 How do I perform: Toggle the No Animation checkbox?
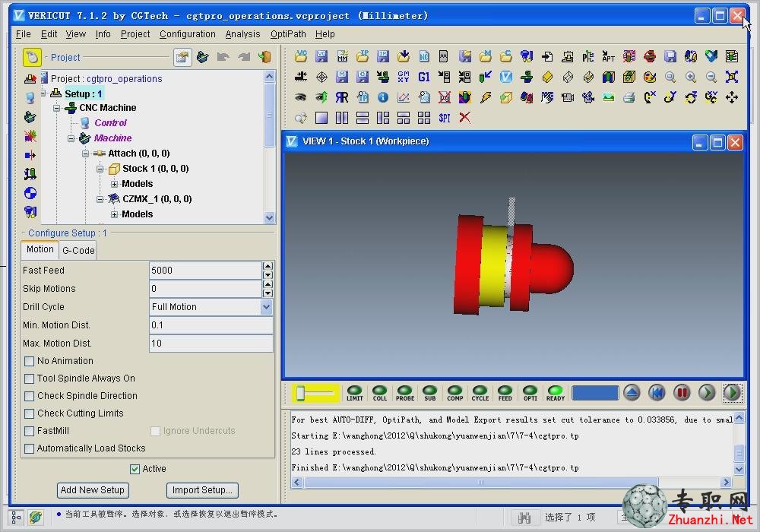[29, 361]
